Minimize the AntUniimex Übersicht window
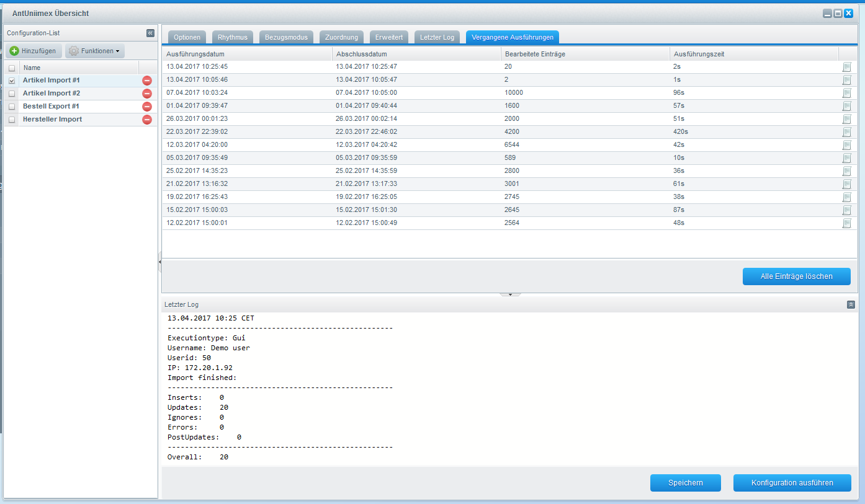The image size is (865, 504). click(x=827, y=13)
